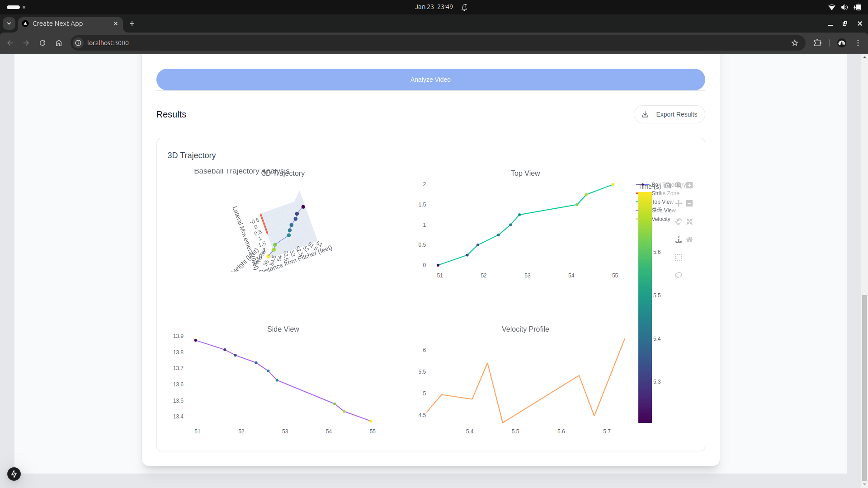Screen dimensions: 868x488
Task: Select the turntable rotation z-axis tool
Action: pos(679,239)
